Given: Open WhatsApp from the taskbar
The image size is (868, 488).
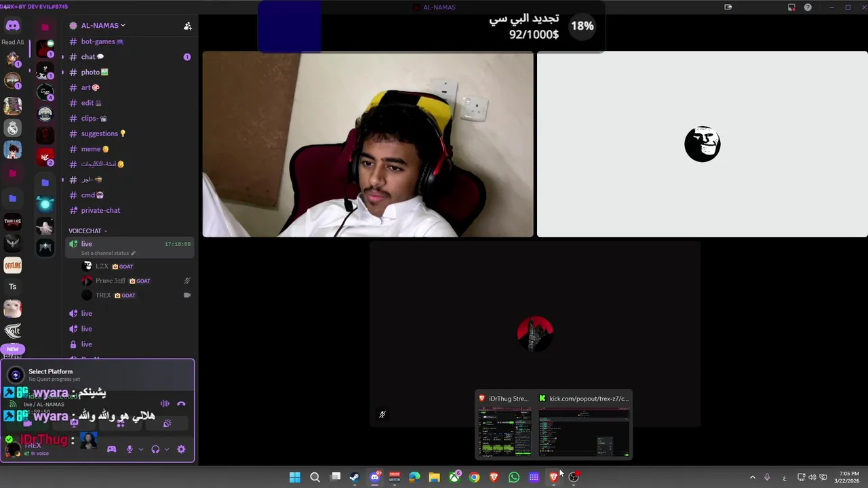Looking at the screenshot, I should point(514,477).
